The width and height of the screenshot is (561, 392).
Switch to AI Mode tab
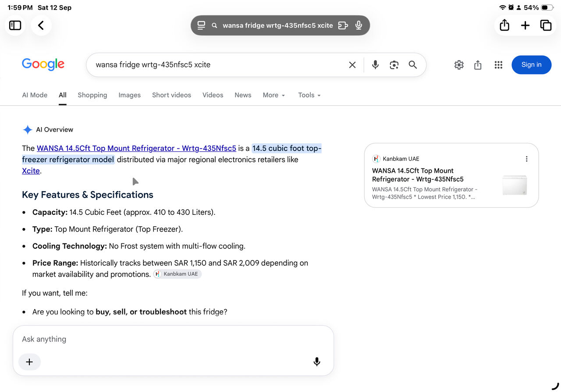(35, 95)
